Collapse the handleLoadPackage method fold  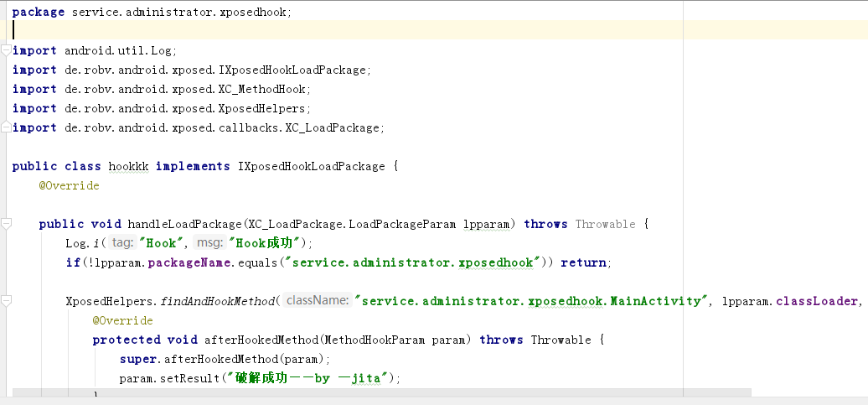click(6, 224)
